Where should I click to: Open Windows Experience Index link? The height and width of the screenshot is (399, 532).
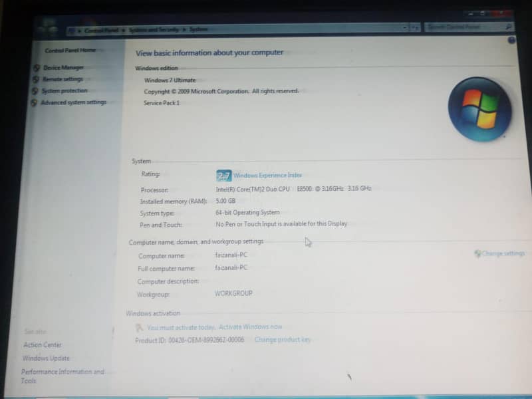[x=267, y=175]
